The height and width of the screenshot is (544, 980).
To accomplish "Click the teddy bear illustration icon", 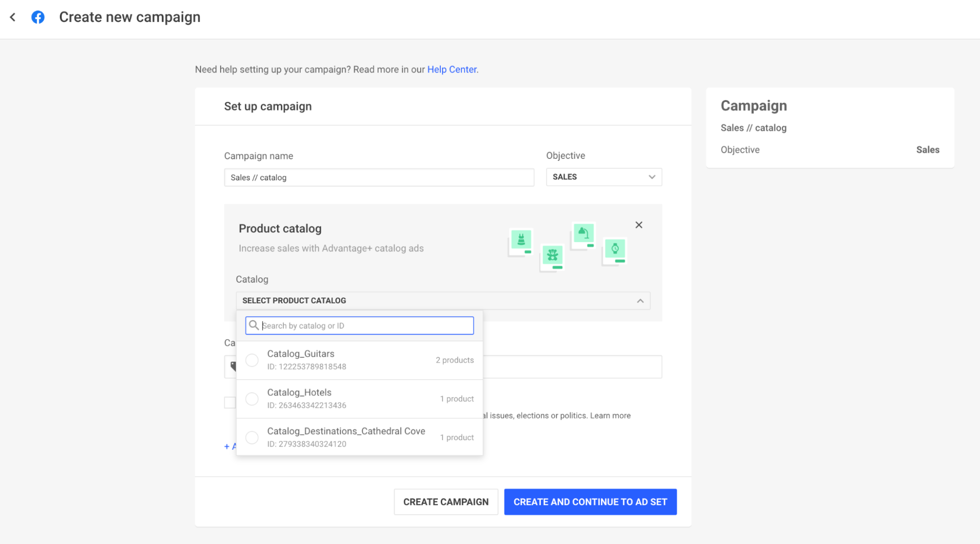I will click(553, 255).
